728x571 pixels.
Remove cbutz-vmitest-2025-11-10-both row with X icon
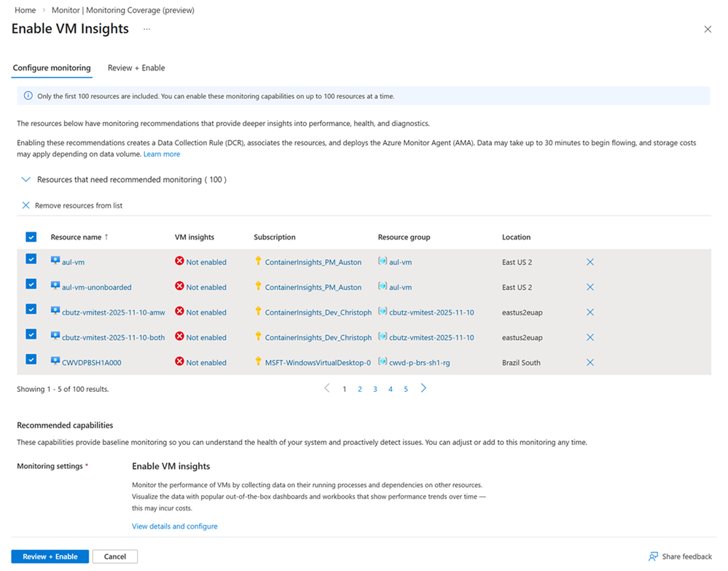pyautogui.click(x=590, y=337)
